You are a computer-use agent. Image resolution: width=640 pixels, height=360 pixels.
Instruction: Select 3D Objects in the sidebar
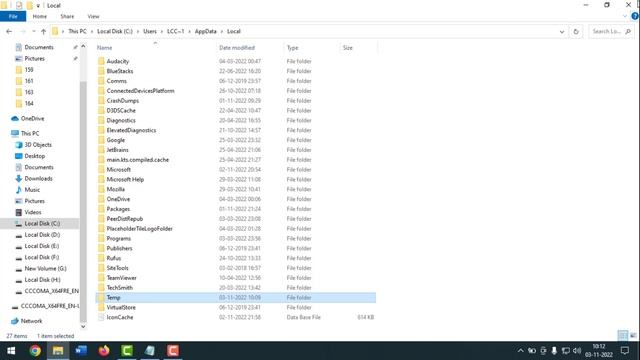tap(38, 144)
